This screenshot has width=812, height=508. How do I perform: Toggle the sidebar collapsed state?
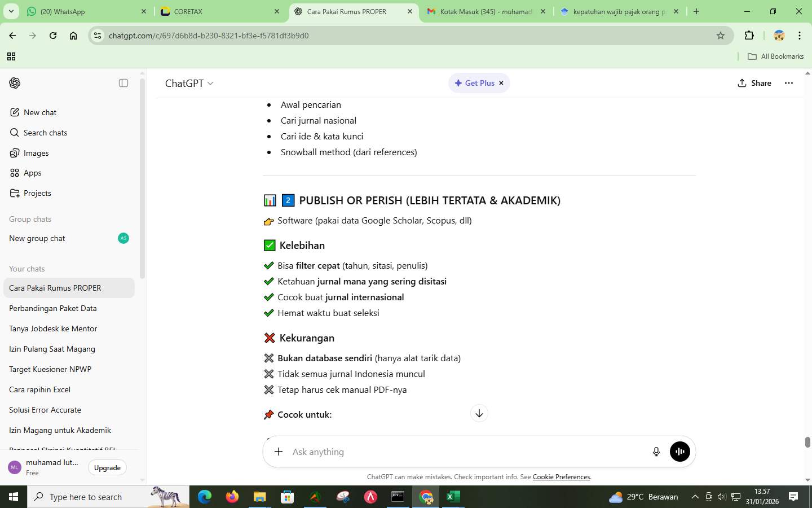pyautogui.click(x=123, y=82)
